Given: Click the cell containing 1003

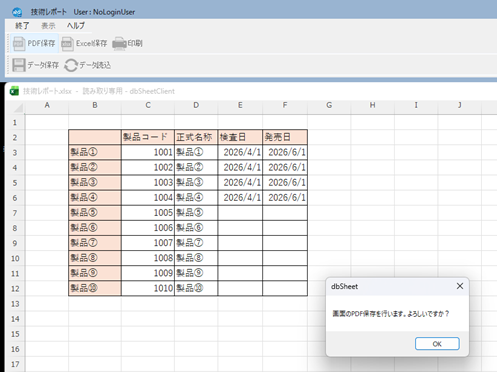Looking at the screenshot, I should [x=148, y=182].
